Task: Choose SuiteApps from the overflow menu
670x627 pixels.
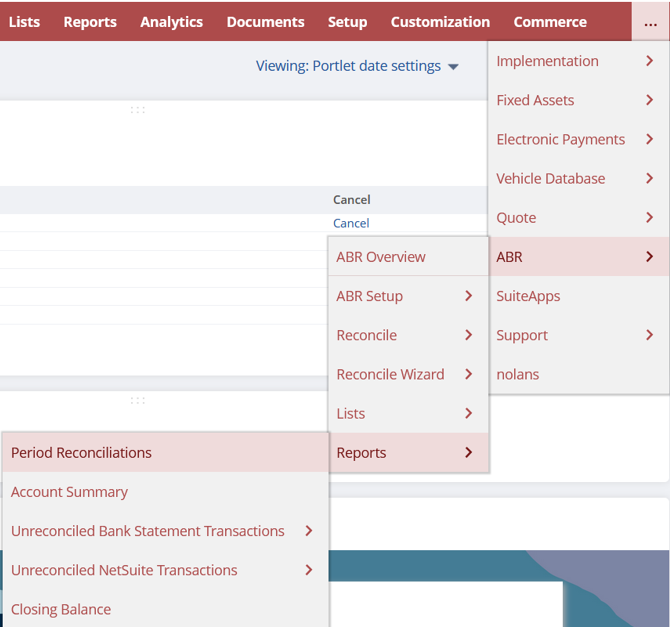Action: [528, 296]
